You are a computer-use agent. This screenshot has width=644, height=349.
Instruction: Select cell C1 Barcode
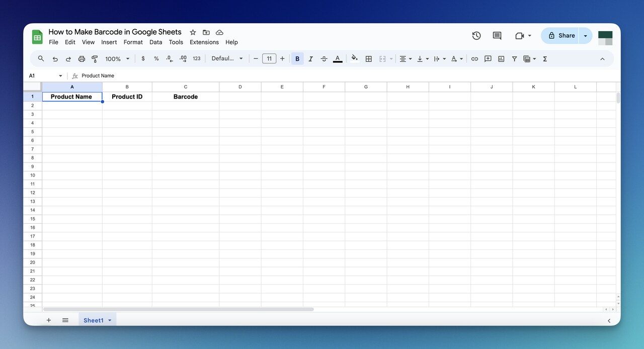click(x=186, y=97)
